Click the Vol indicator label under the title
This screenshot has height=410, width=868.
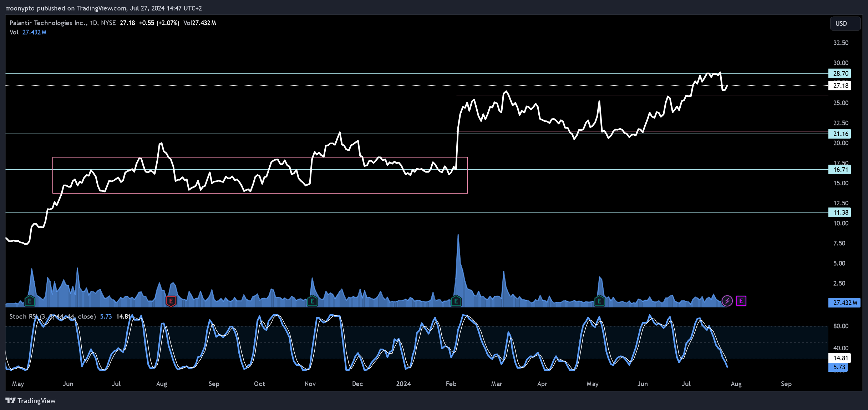pyautogui.click(x=14, y=32)
